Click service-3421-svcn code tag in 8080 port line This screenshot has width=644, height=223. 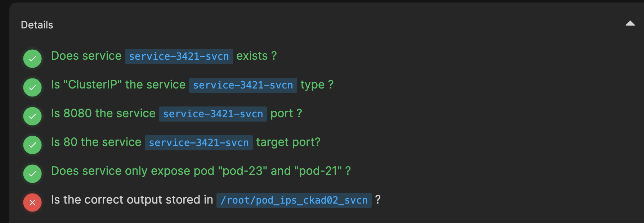pyautogui.click(x=213, y=114)
